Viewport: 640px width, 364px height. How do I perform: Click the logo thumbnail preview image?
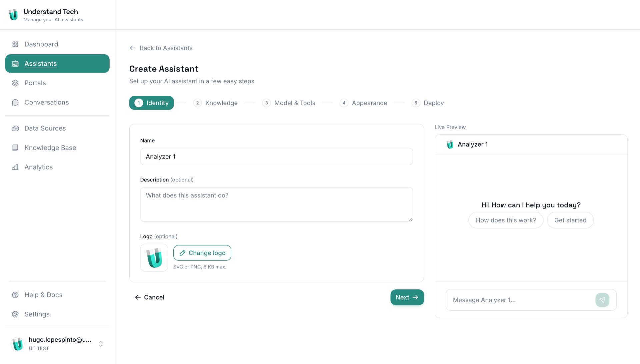tap(154, 258)
